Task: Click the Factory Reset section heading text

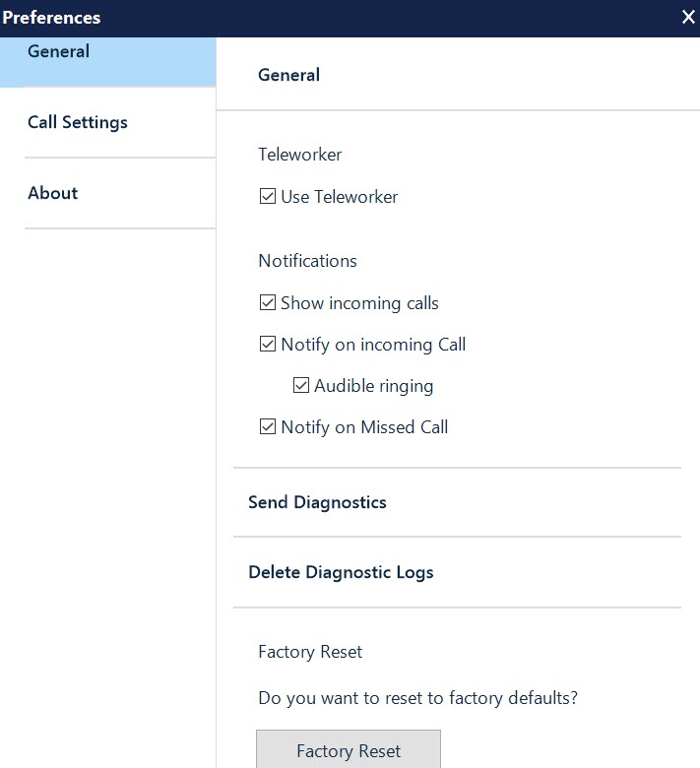Action: pos(310,652)
